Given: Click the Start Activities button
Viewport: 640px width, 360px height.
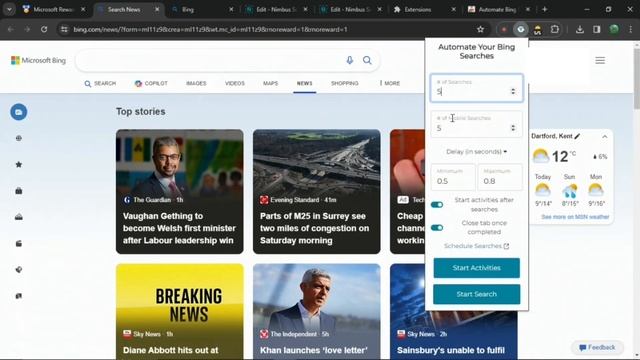Looking at the screenshot, I should pos(476,268).
